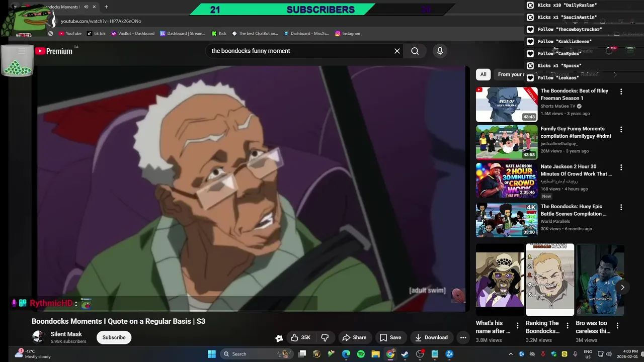Screen dimensions: 644x362
Task: Open Silent Mask channel avatar
Action: tap(38, 337)
